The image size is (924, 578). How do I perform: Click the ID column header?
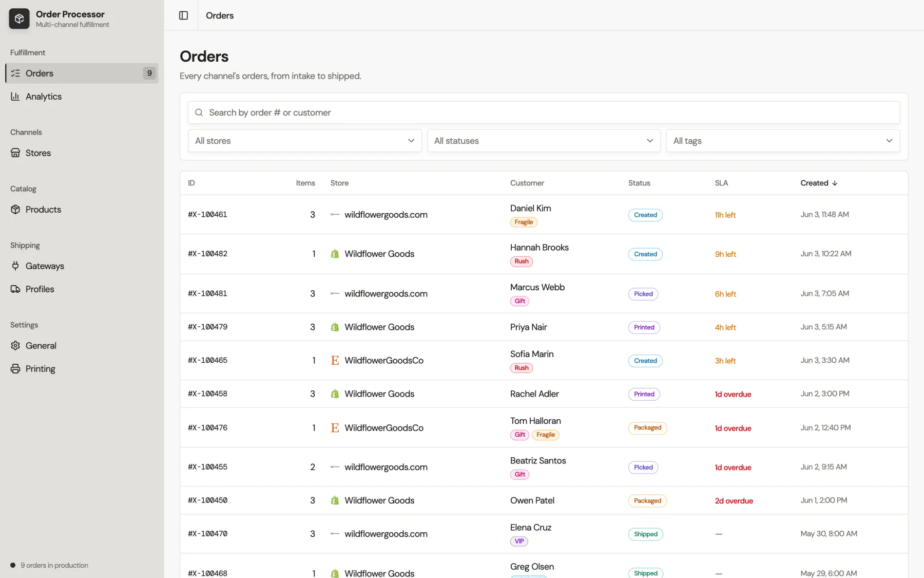click(x=191, y=183)
